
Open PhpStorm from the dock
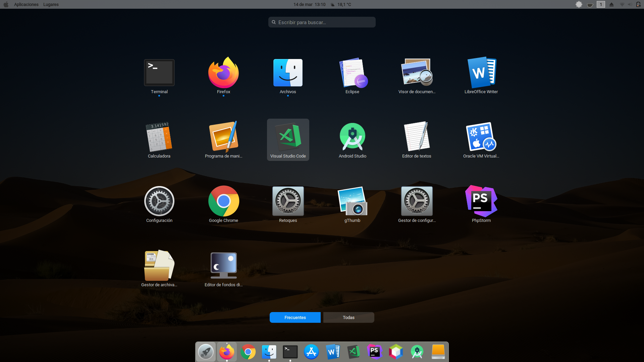click(x=375, y=352)
